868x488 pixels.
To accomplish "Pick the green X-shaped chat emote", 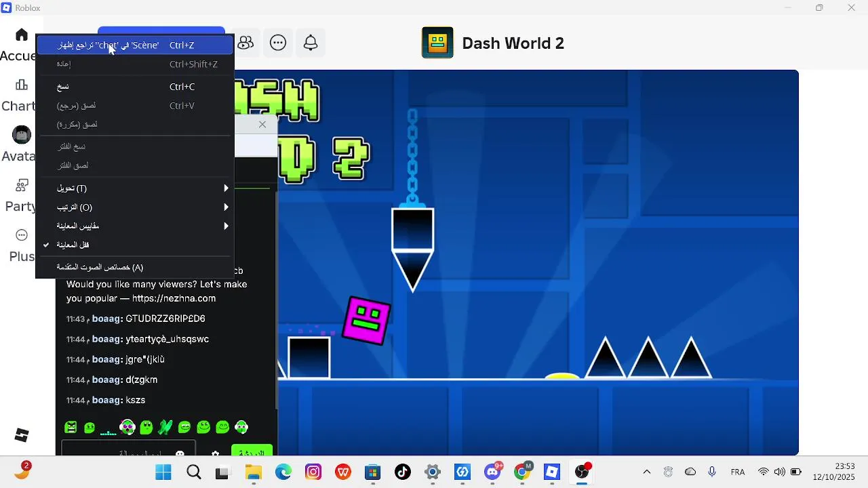I will point(165,427).
